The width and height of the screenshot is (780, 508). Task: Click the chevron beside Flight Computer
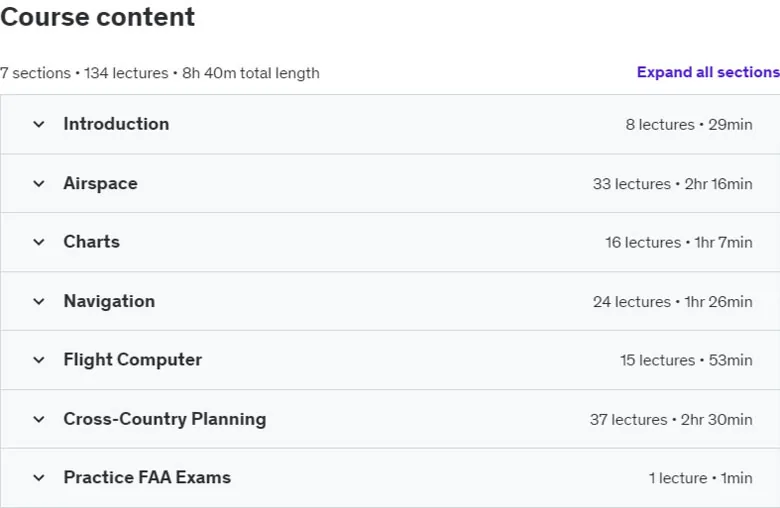[39, 360]
